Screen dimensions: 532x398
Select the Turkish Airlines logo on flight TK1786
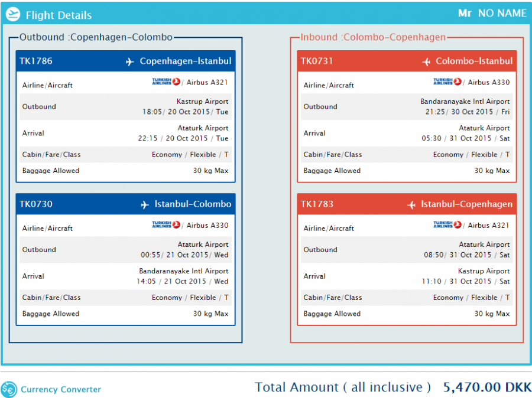(166, 82)
